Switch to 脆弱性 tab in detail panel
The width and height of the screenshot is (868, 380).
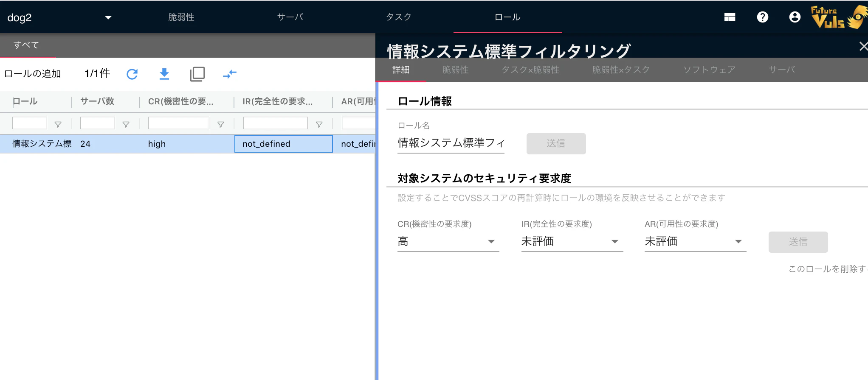456,70
